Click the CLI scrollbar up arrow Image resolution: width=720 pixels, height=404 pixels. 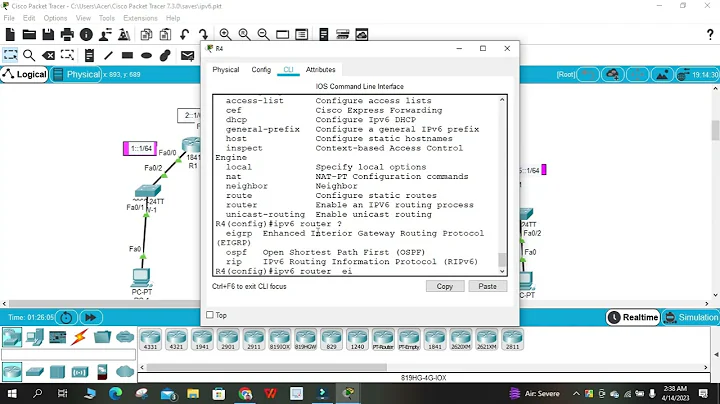click(502, 100)
